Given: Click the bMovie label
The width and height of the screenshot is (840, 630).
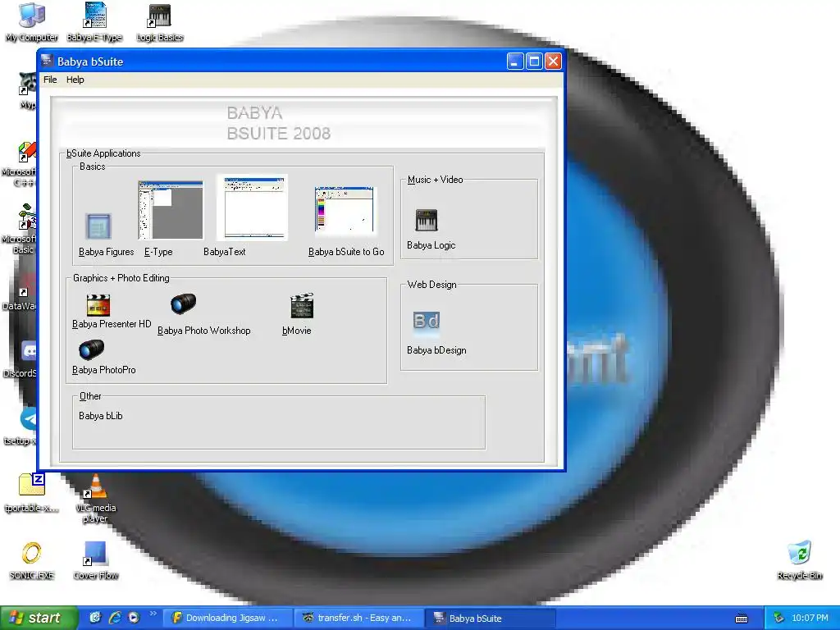Looking at the screenshot, I should click(297, 331).
